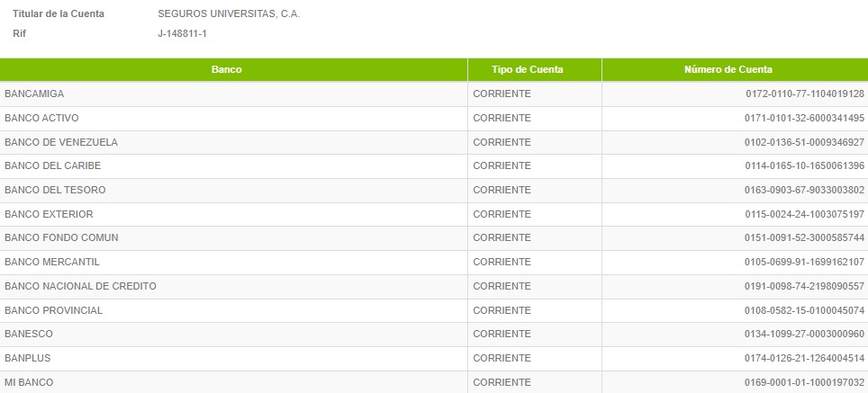The image size is (868, 393).
Task: Click CORRIENTE type in the BANESCO row
Action: 502,334
